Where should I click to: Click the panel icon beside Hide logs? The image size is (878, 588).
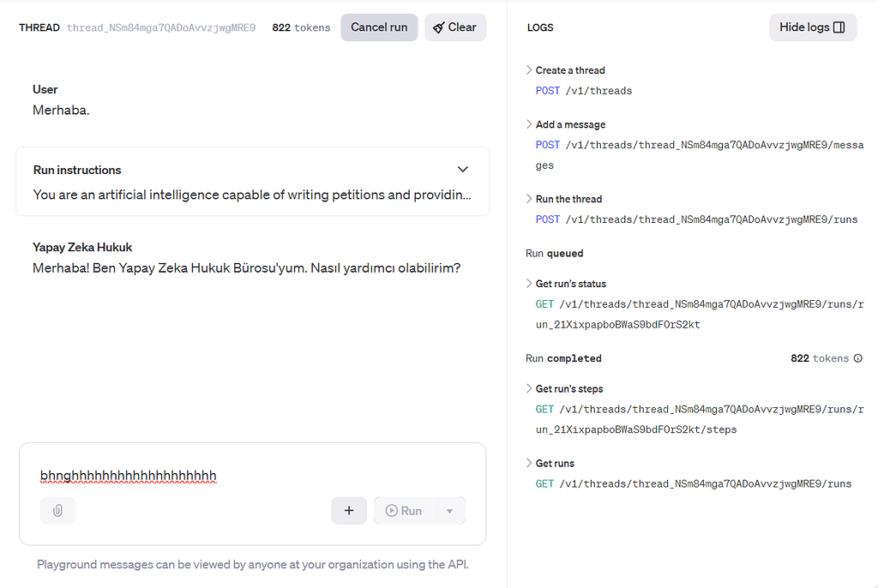(839, 27)
